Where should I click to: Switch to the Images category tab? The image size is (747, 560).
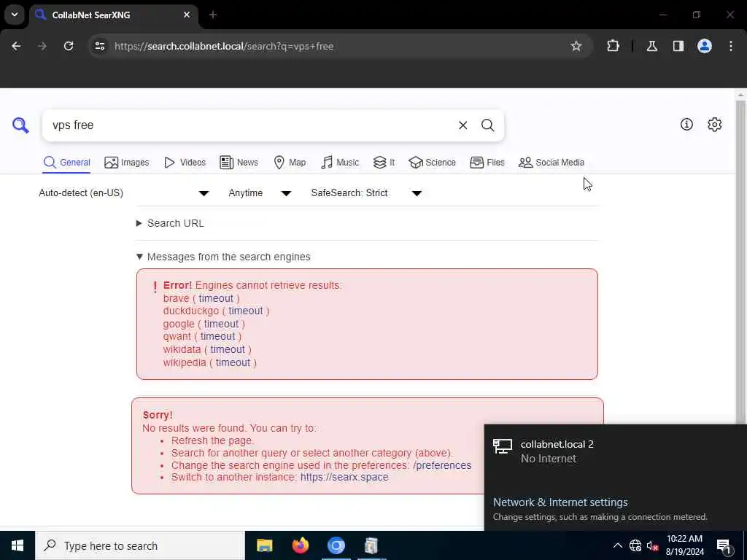coord(127,163)
